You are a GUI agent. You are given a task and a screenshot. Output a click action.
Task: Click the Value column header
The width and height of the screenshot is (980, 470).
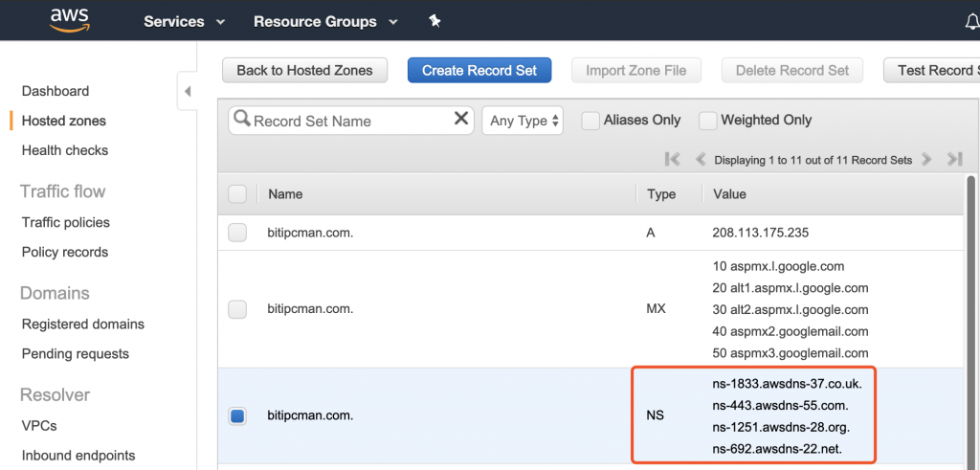[x=729, y=194]
